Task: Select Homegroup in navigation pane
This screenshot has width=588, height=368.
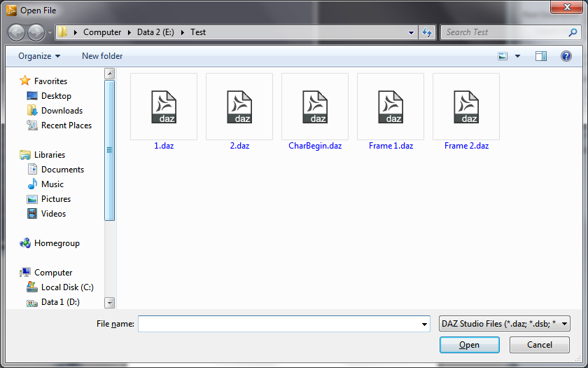Action: point(57,243)
